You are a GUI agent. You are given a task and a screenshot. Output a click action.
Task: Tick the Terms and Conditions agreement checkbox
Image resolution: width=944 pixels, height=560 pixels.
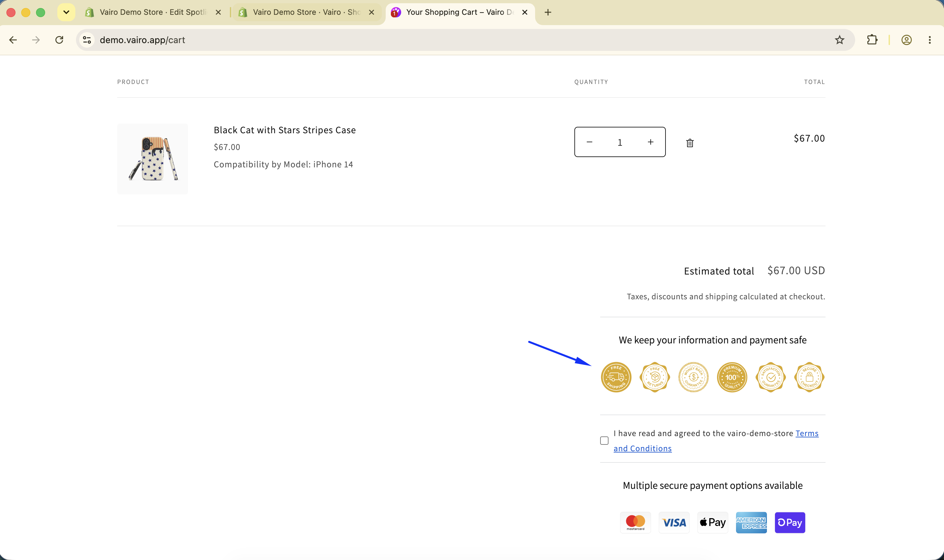[x=604, y=440]
